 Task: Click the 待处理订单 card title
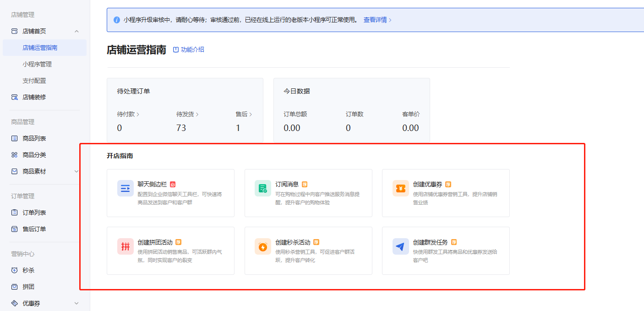134,91
